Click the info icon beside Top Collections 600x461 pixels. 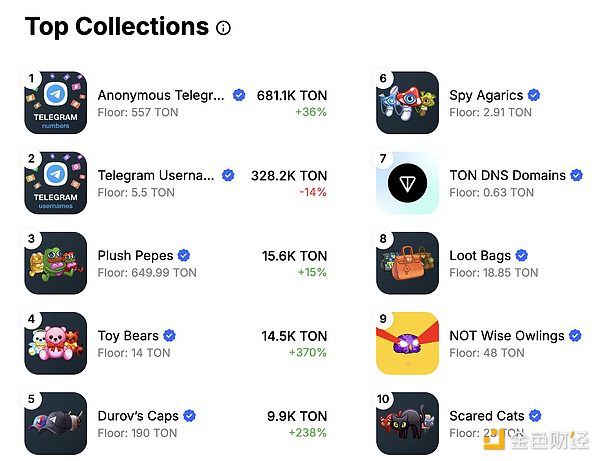click(223, 28)
